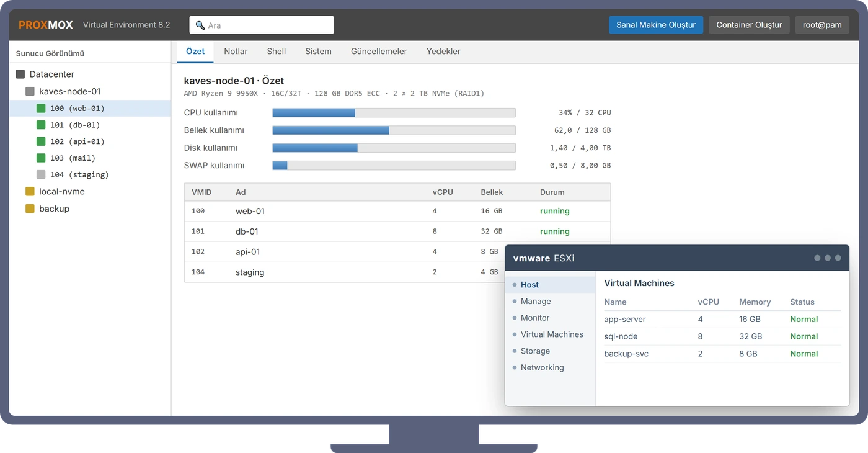Click green status icon for 102 (api-01)
The height and width of the screenshot is (453, 868).
[x=41, y=141]
